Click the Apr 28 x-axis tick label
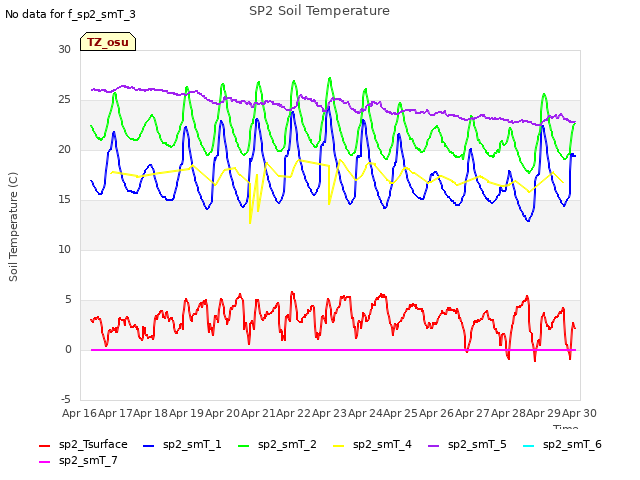This screenshot has width=640, height=480. [x=508, y=413]
